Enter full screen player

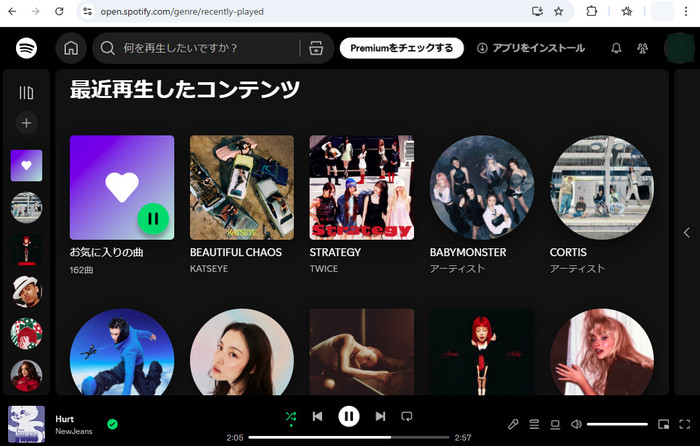(x=684, y=424)
